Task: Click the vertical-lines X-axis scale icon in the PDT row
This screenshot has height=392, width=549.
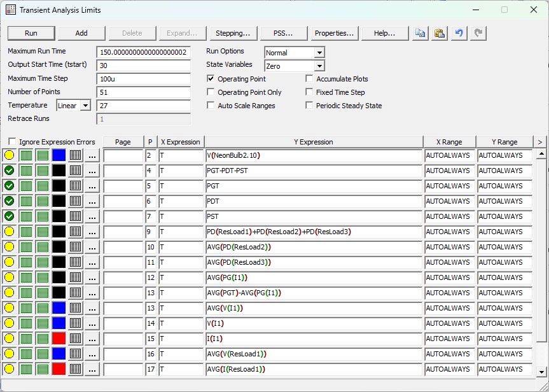Action: (x=25, y=201)
